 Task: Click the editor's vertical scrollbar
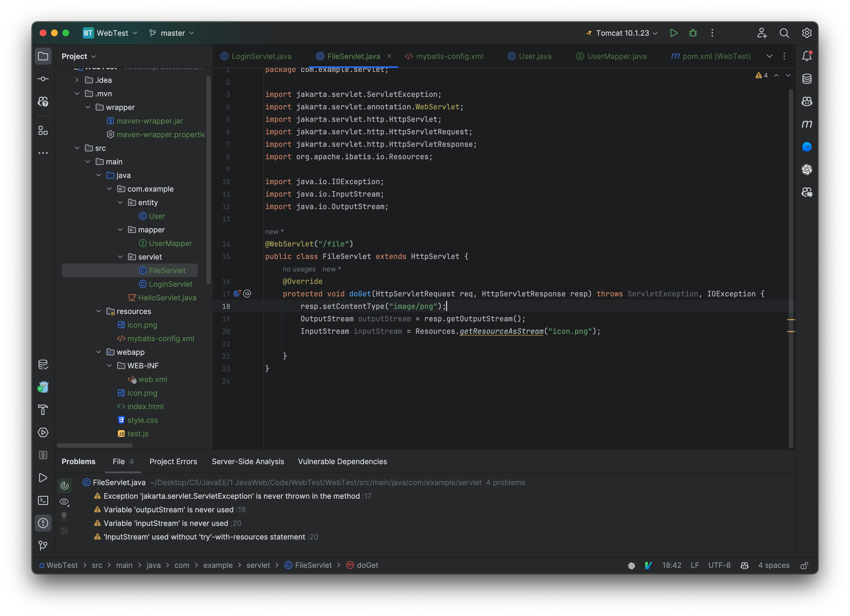coord(791,262)
